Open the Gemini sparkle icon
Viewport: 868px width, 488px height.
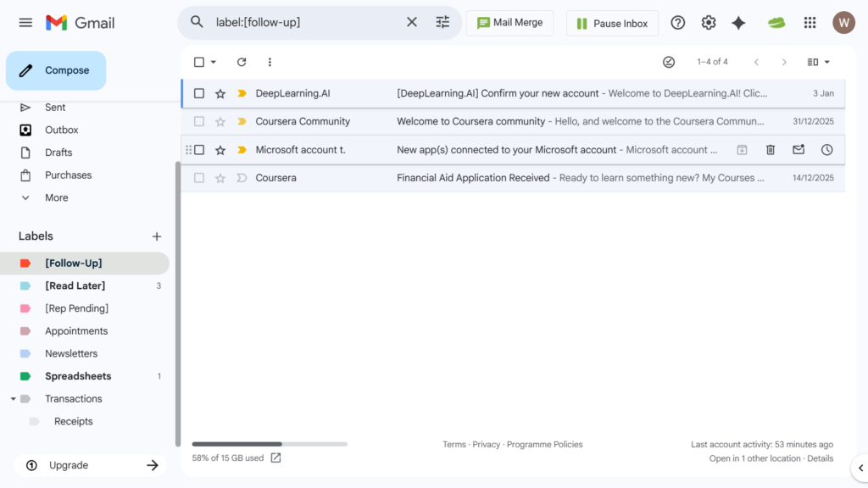coord(738,23)
